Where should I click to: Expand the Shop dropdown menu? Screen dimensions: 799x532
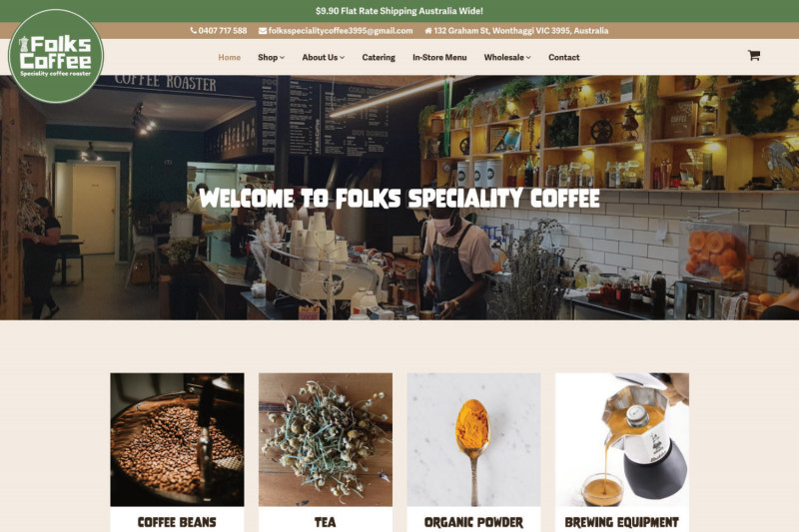[271, 57]
